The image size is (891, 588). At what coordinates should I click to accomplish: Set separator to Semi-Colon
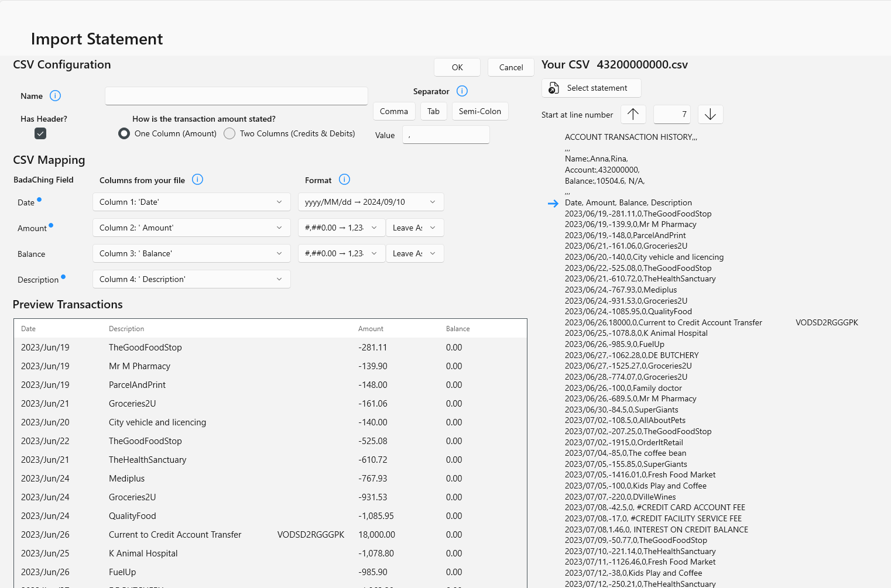point(480,111)
